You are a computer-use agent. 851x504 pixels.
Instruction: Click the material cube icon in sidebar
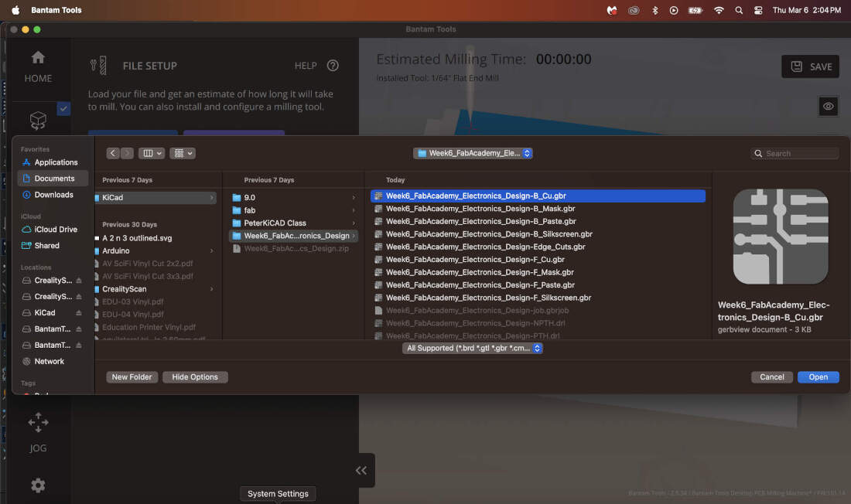(38, 121)
